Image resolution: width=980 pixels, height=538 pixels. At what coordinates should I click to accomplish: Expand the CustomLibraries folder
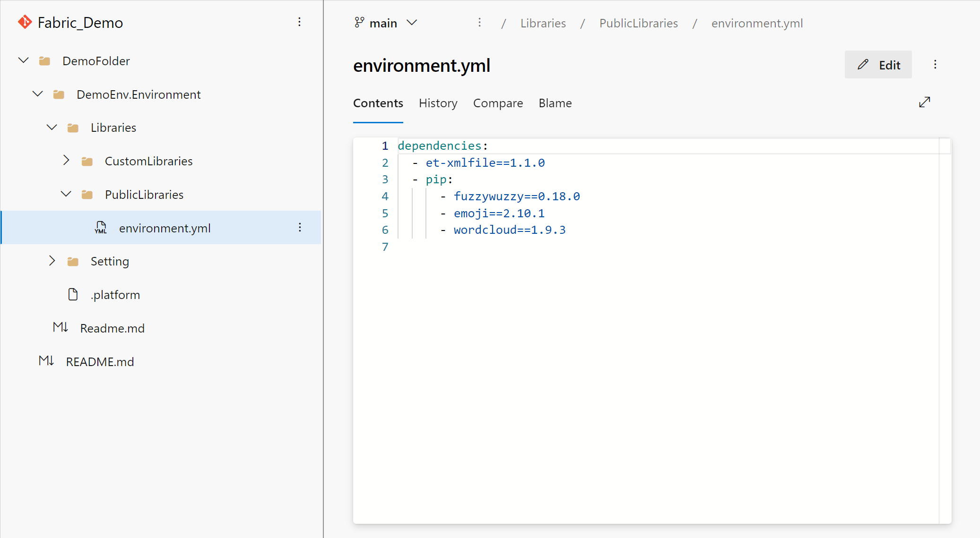[65, 161]
